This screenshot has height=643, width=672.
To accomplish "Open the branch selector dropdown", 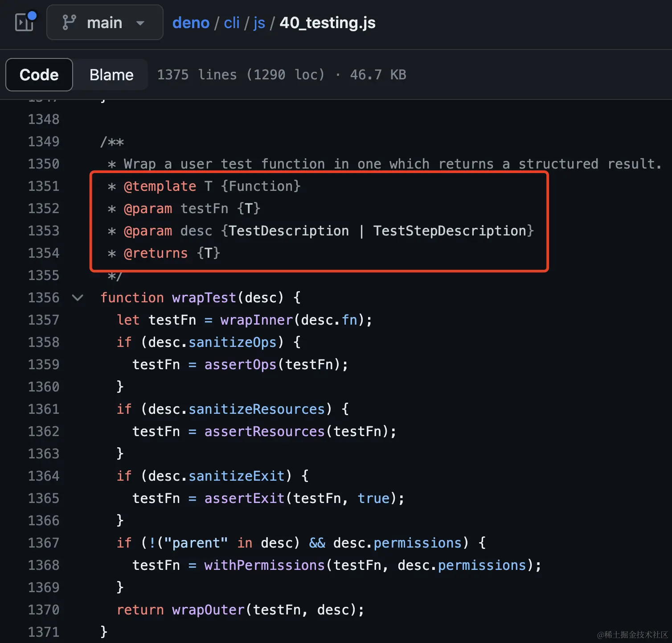I will pyautogui.click(x=104, y=22).
